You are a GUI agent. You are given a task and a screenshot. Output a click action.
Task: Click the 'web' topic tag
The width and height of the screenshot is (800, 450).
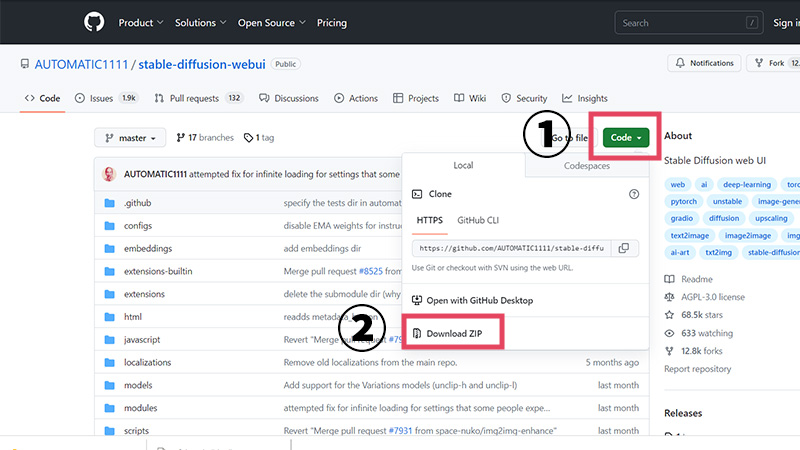coord(678,184)
